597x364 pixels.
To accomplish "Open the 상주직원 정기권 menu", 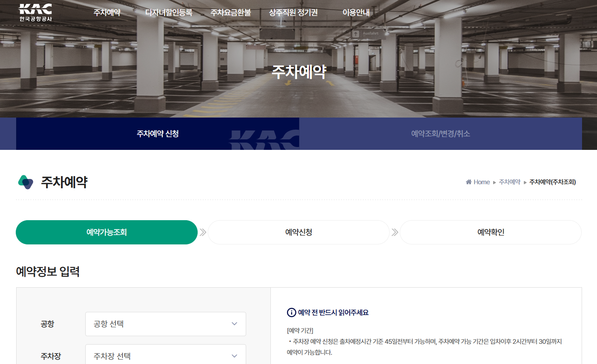I will (x=293, y=13).
